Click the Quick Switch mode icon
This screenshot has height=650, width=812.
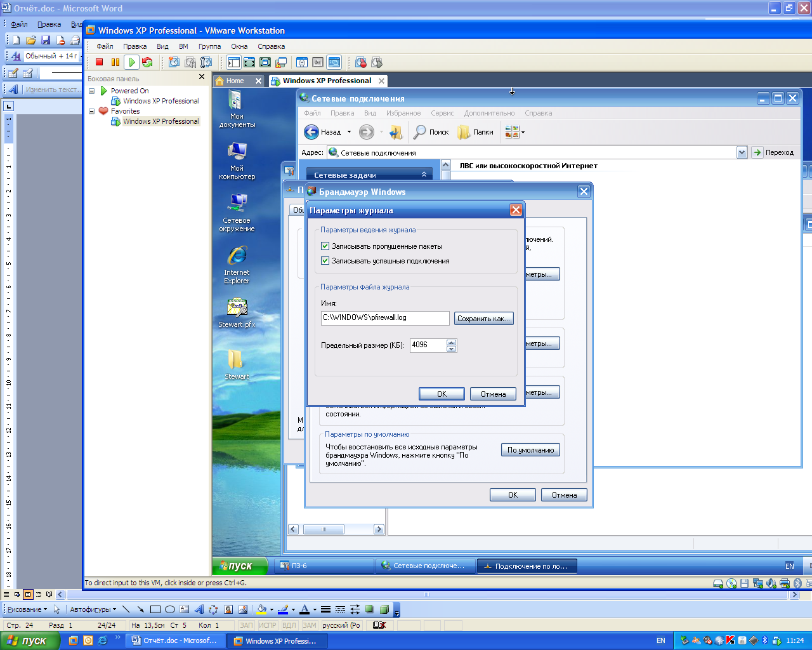[250, 62]
